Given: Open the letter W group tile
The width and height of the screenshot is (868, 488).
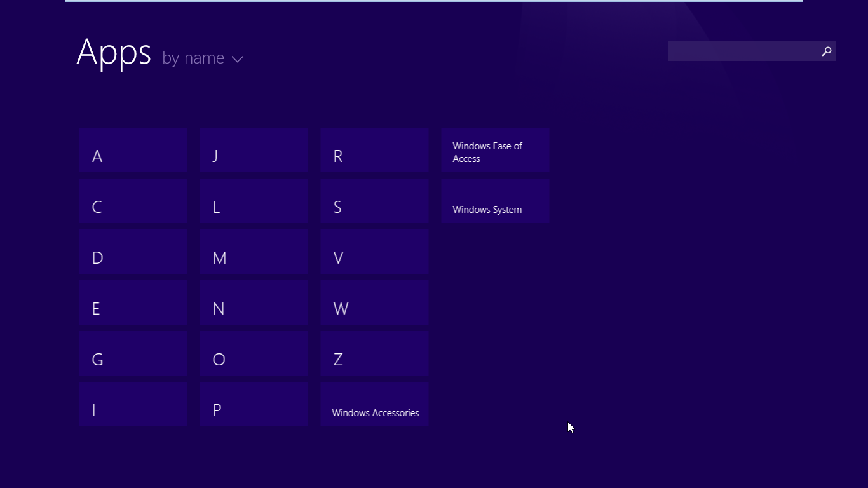Looking at the screenshot, I should point(374,303).
